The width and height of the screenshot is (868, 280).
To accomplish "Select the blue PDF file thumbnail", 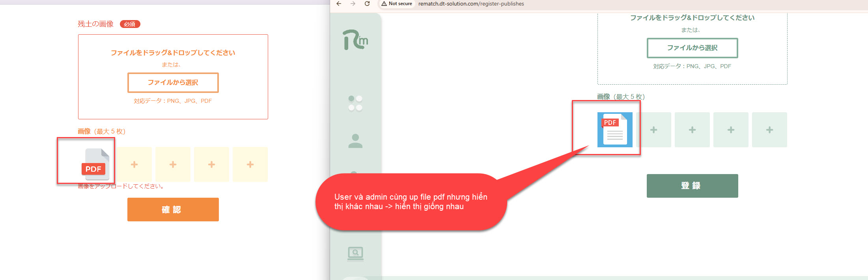I will (615, 130).
